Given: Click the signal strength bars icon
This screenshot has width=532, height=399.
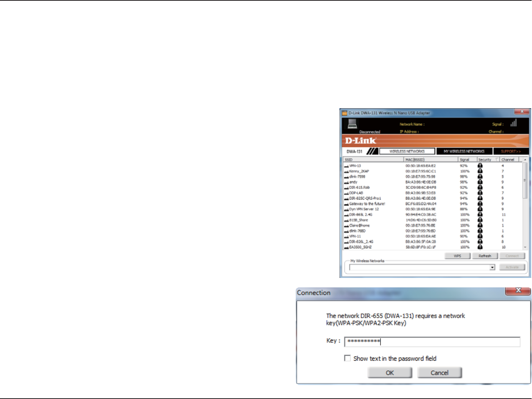Looking at the screenshot, I should pos(513,123).
